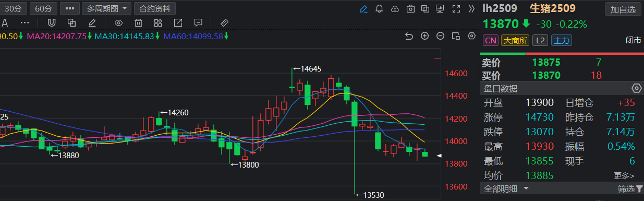644x201 pixels.
Task: Toggle the L2 market data badge
Action: tap(541, 40)
